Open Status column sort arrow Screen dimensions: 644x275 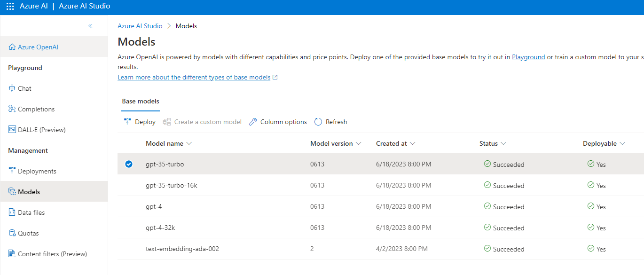tap(503, 143)
